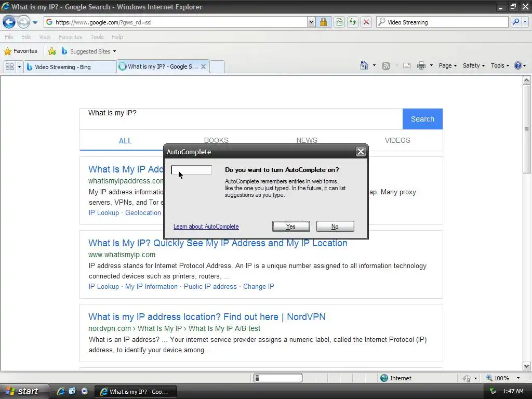Screen dimensions: 532x399
Task: Click the Print icon
Action: coord(421,65)
